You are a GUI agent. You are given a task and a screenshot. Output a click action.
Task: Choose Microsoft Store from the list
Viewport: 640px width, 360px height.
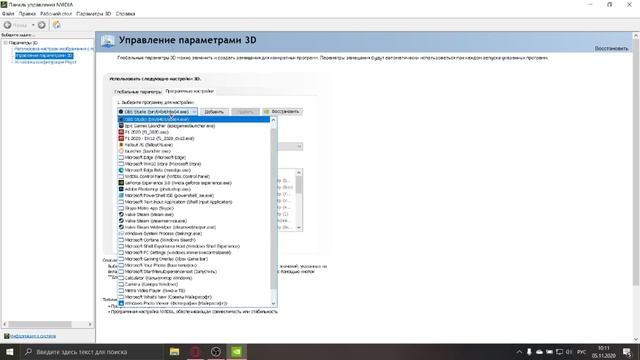coord(194,164)
